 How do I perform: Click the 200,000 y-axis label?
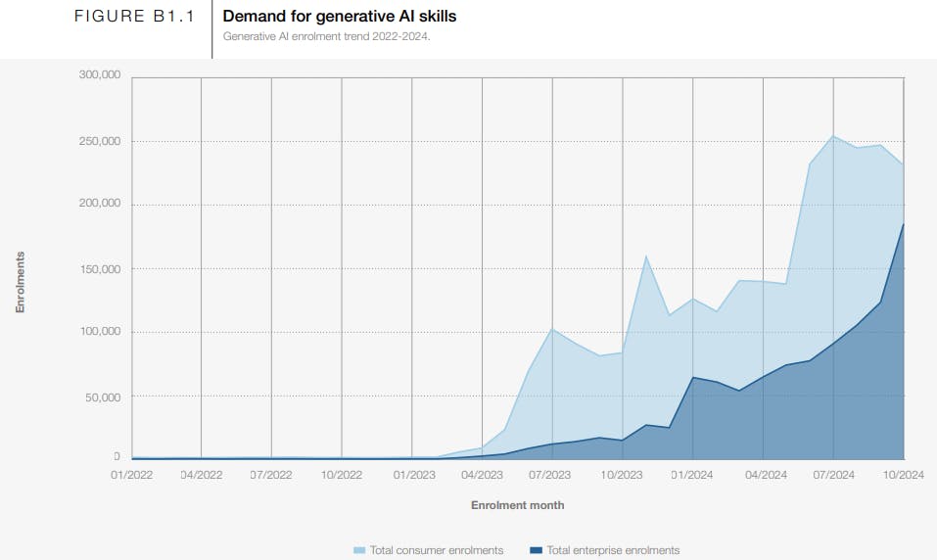tap(100, 203)
